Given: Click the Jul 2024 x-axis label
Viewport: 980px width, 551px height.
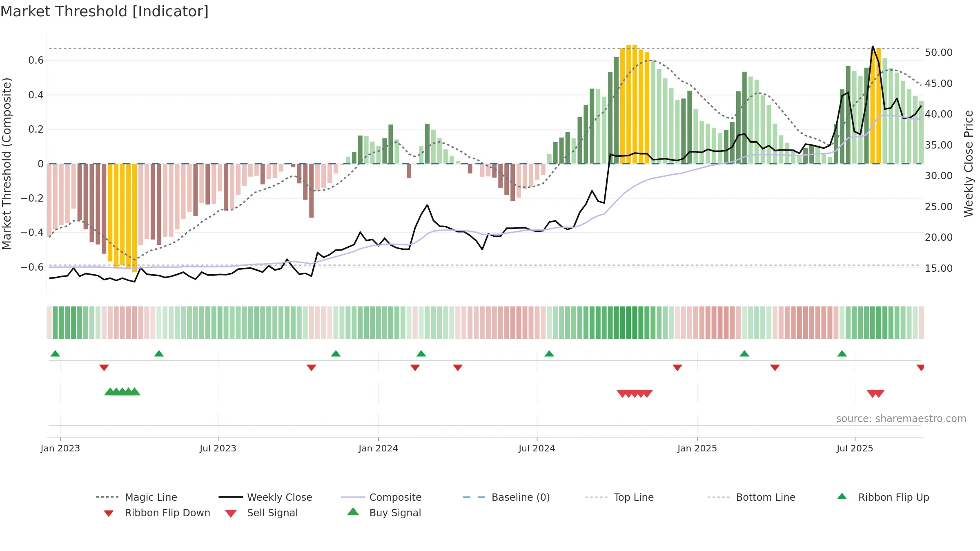Looking at the screenshot, I should pos(537,448).
